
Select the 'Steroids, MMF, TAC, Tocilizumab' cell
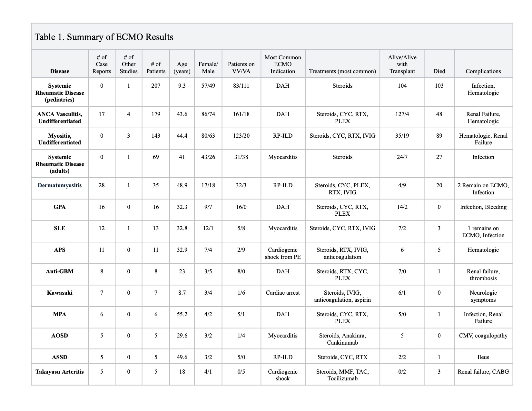(342, 375)
